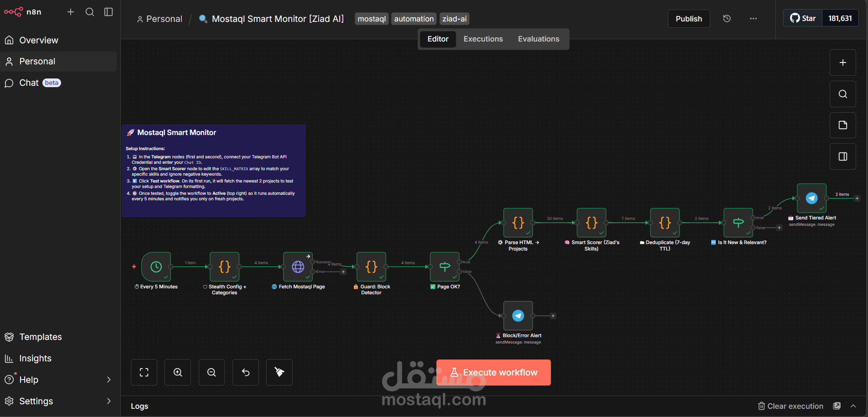868x417 pixels.
Task: Open workflow version history clock icon
Action: click(x=726, y=19)
